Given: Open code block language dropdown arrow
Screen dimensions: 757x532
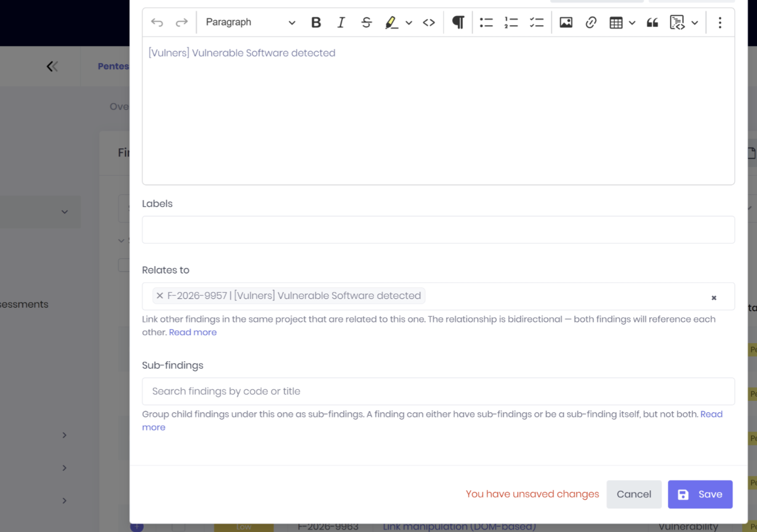Looking at the screenshot, I should 695,23.
